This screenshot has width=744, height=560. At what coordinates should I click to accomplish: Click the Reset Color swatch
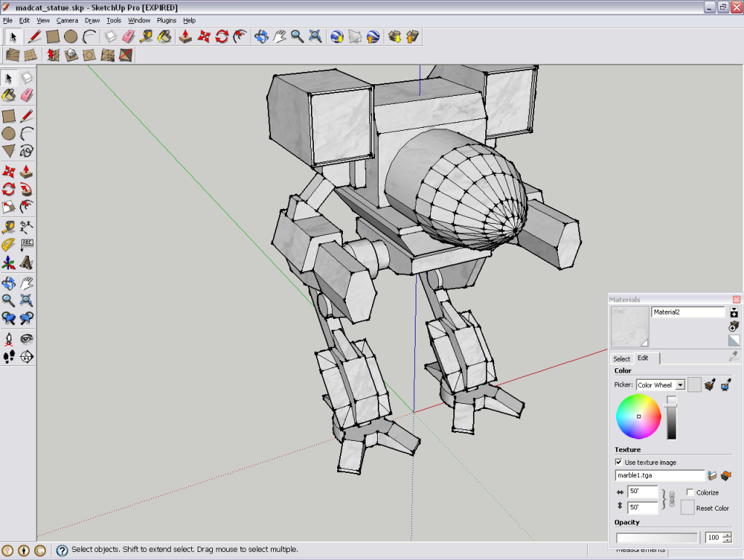pyautogui.click(x=687, y=508)
